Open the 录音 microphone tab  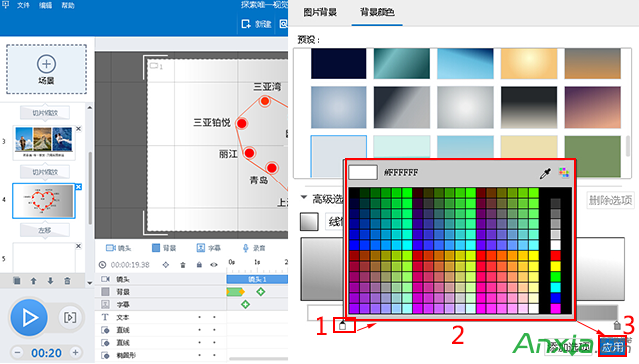pos(254,248)
